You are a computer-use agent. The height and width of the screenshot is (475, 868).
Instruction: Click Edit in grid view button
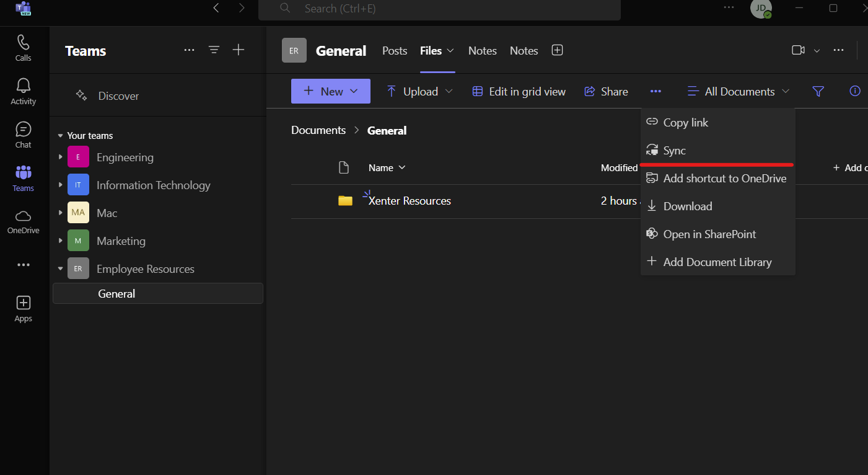click(519, 91)
